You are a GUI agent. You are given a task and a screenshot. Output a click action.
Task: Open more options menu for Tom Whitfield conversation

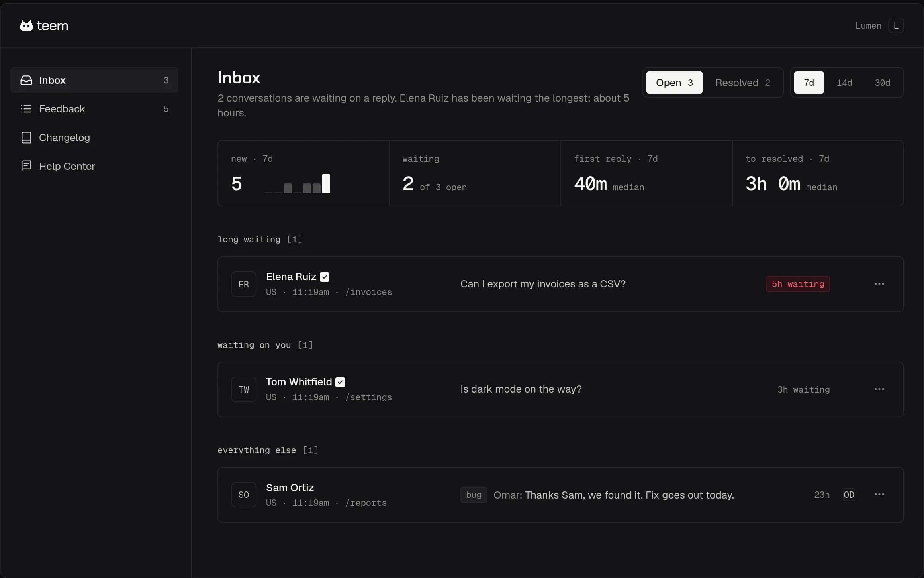[x=879, y=389]
